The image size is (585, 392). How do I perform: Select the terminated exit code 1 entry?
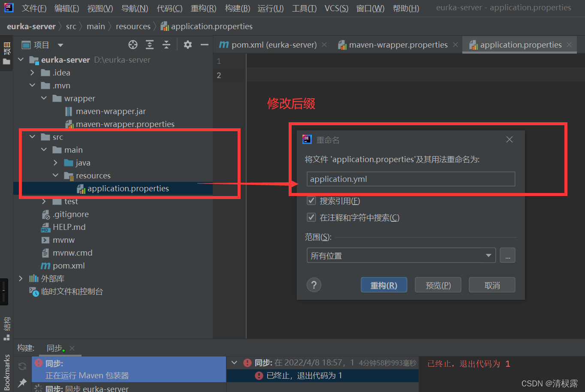click(323, 376)
